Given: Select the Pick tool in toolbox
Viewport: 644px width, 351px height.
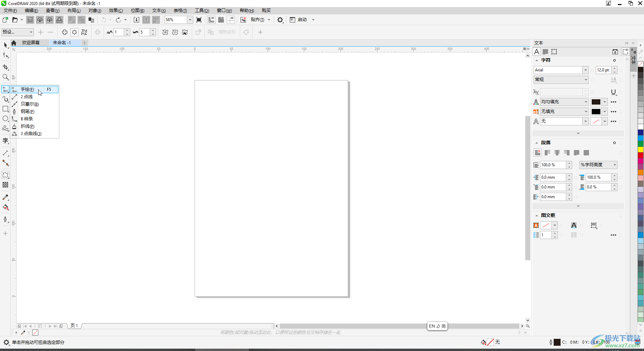Looking at the screenshot, I should [x=5, y=45].
